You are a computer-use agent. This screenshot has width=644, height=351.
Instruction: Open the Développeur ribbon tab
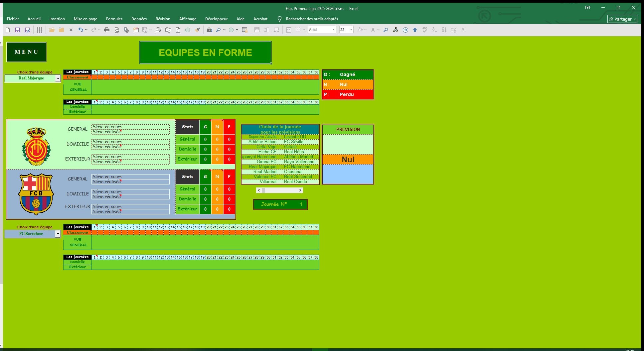[216, 19]
